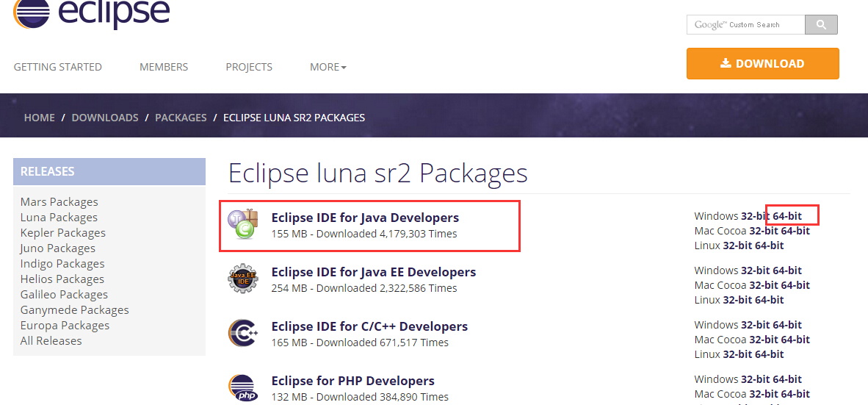Image resolution: width=868 pixels, height=405 pixels.
Task: Open Europa Packages release
Action: [x=65, y=325]
